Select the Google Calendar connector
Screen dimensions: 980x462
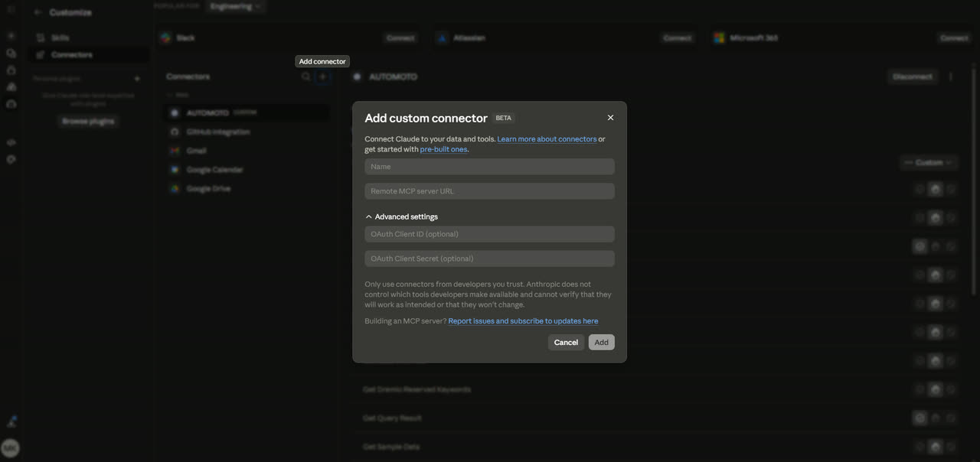[x=247, y=170]
